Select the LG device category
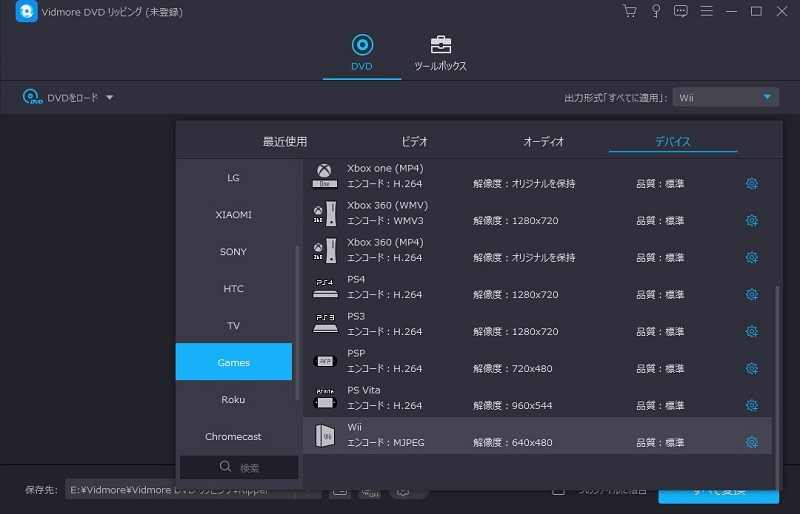This screenshot has height=514, width=800. [x=234, y=178]
